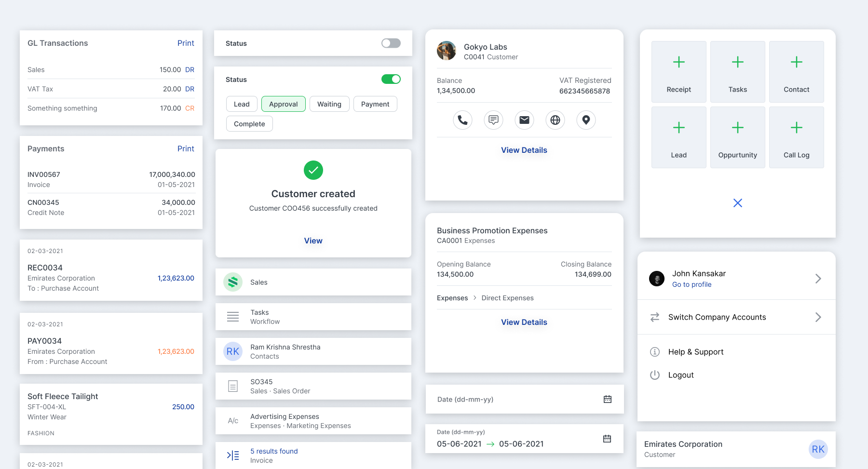Click the 5 results found filter icon

pyautogui.click(x=233, y=456)
